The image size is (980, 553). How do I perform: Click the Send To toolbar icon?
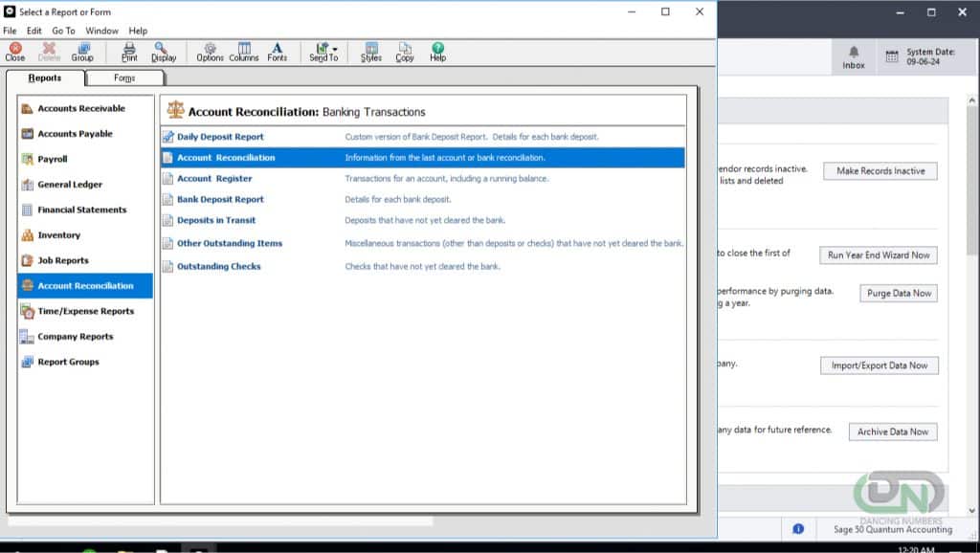click(322, 52)
